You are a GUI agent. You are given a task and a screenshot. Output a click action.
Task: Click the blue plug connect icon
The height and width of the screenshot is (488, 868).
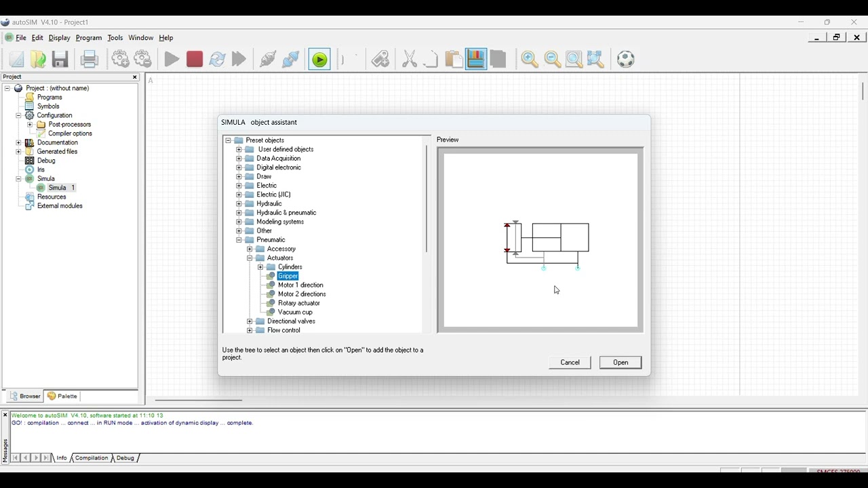[291, 60]
